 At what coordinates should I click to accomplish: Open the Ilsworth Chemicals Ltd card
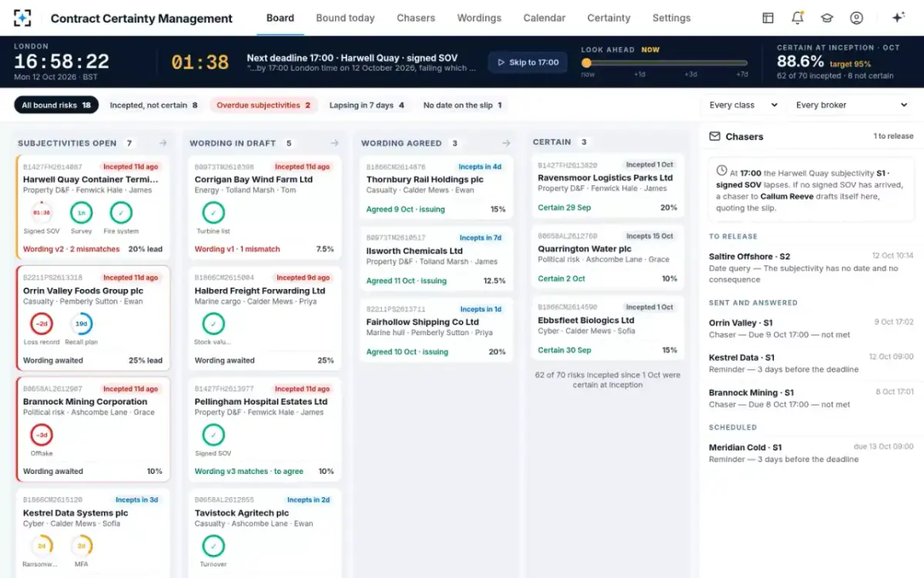[x=436, y=260]
